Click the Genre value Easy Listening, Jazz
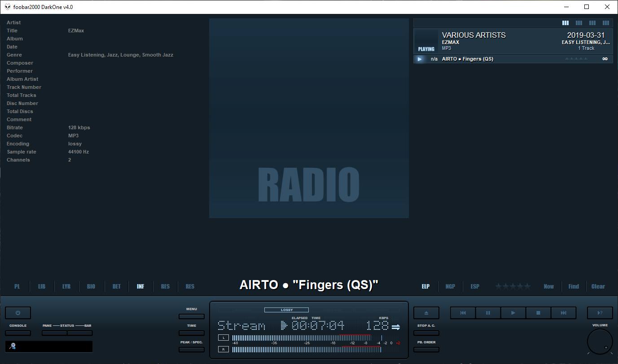618x364 pixels. 121,55
